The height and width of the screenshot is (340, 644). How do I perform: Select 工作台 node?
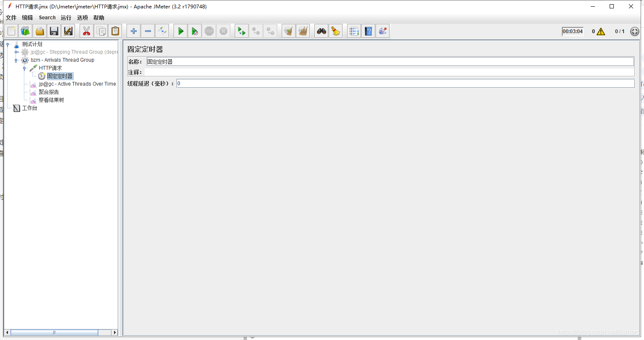[29, 108]
